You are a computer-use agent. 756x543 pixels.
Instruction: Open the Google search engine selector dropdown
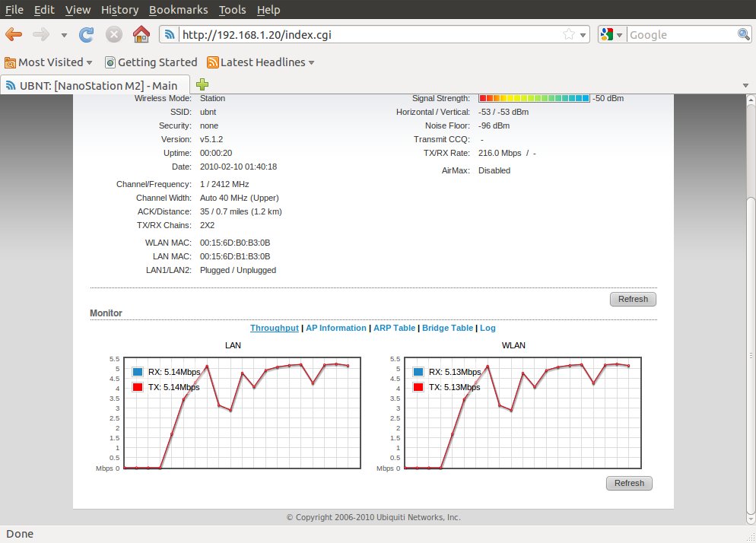611,34
